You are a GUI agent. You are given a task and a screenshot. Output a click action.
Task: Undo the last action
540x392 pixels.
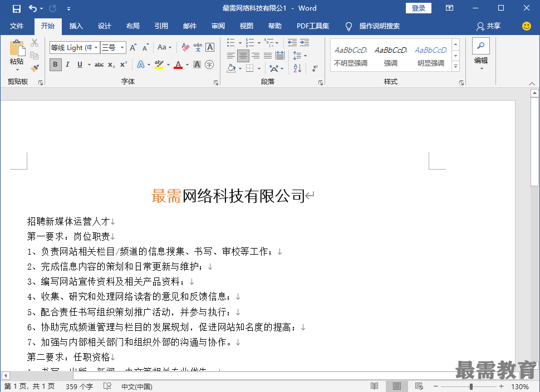click(x=33, y=8)
